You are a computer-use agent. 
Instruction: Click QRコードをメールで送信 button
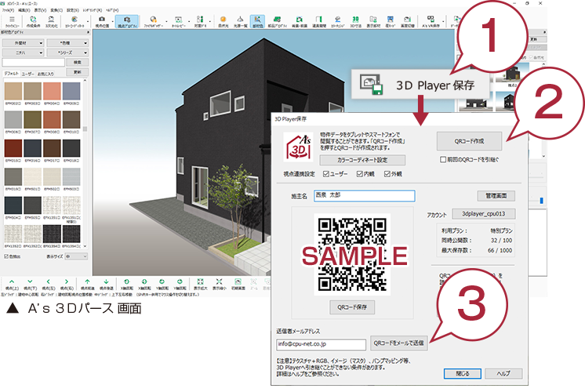398,343
